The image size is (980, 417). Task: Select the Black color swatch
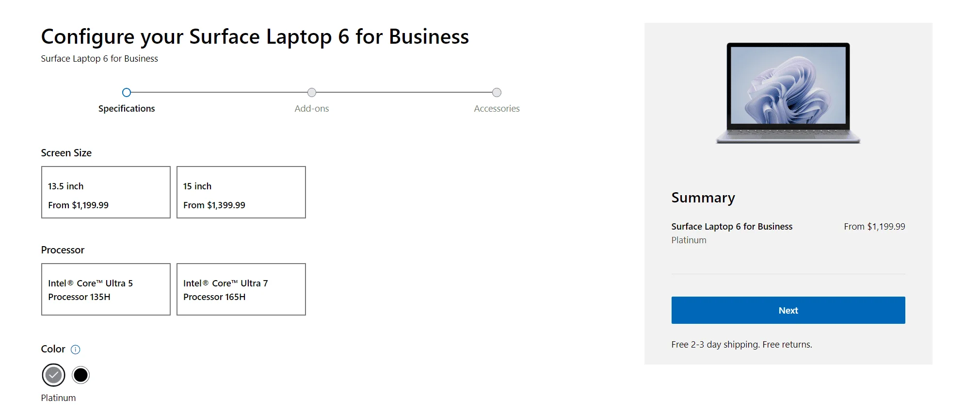(80, 374)
